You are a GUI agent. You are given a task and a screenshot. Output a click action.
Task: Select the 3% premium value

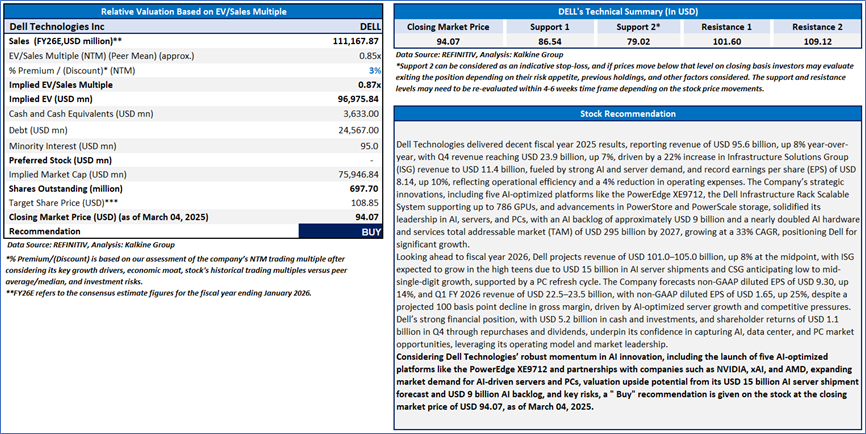pos(375,70)
